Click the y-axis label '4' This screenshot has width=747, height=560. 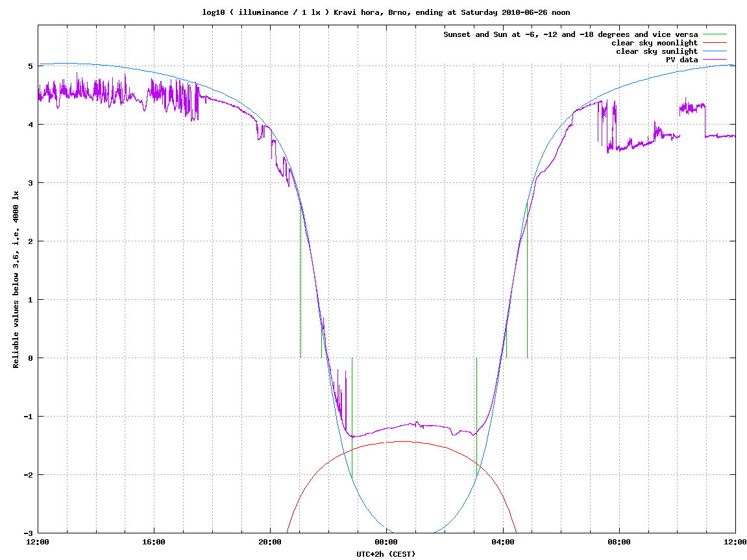pos(31,125)
